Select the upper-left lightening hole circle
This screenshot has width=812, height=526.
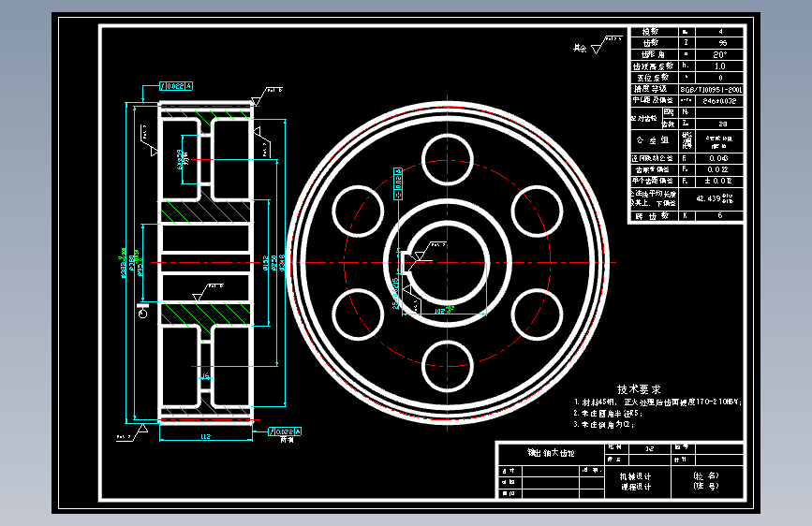click(358, 212)
